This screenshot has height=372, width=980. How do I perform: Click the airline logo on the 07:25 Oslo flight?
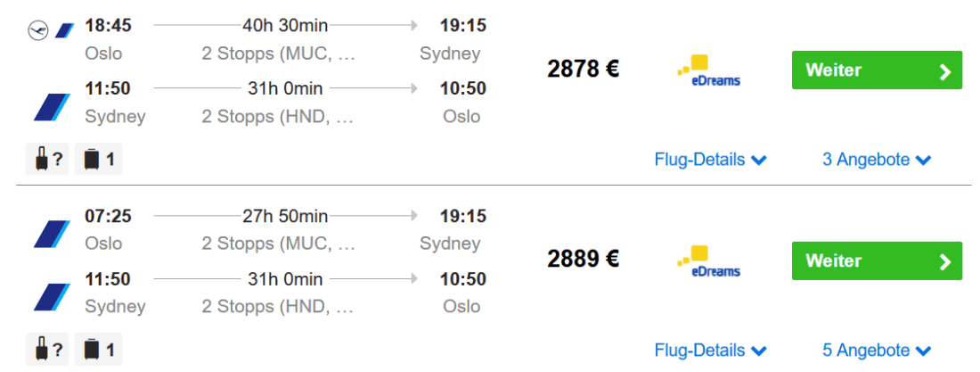[x=52, y=234]
